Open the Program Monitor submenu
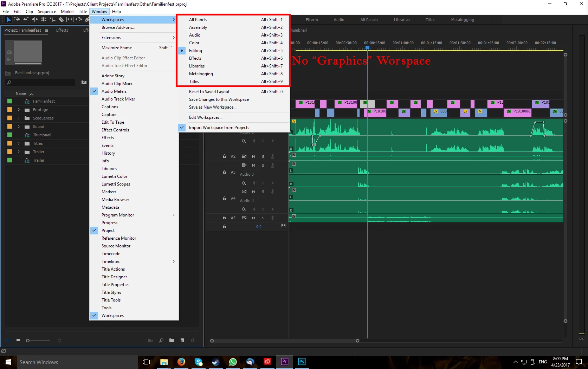Viewport: 588px width, 369px height. (134, 215)
